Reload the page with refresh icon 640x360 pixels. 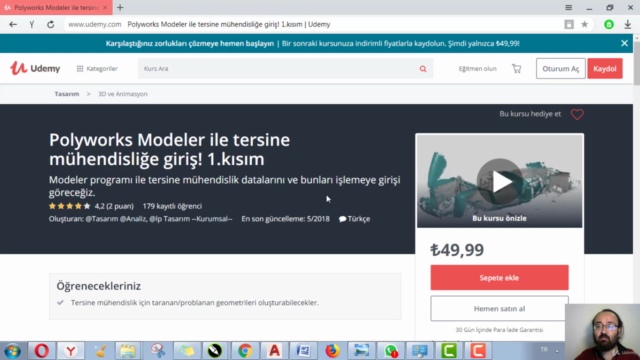tap(51, 24)
